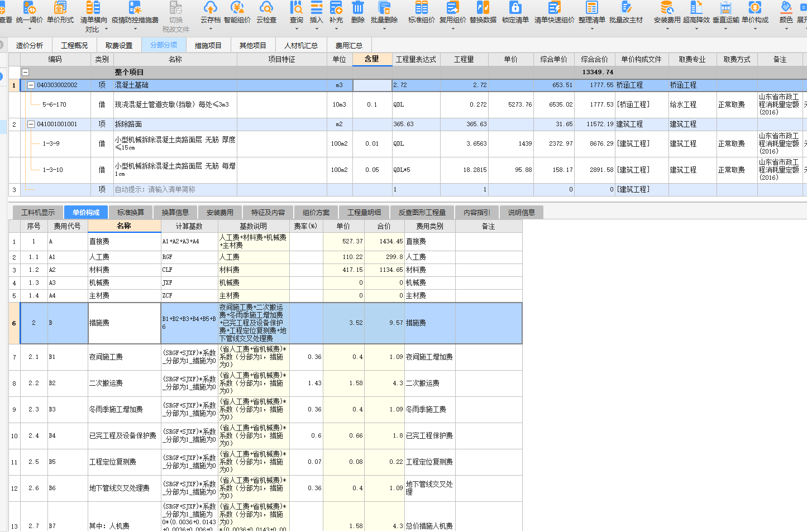Image resolution: width=807 pixels, height=532 pixels.
Task: Click the 费用类别 column header
Action: [430, 227]
